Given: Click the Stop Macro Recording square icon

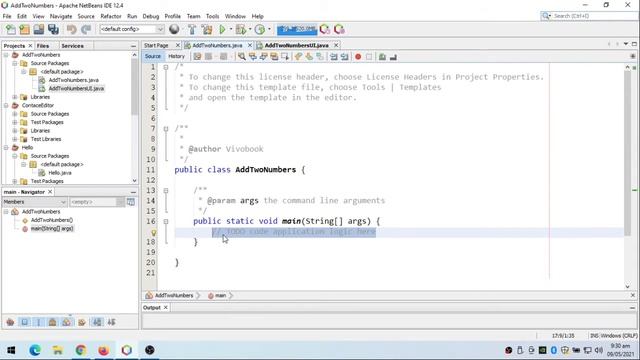Looking at the screenshot, I should [369, 57].
